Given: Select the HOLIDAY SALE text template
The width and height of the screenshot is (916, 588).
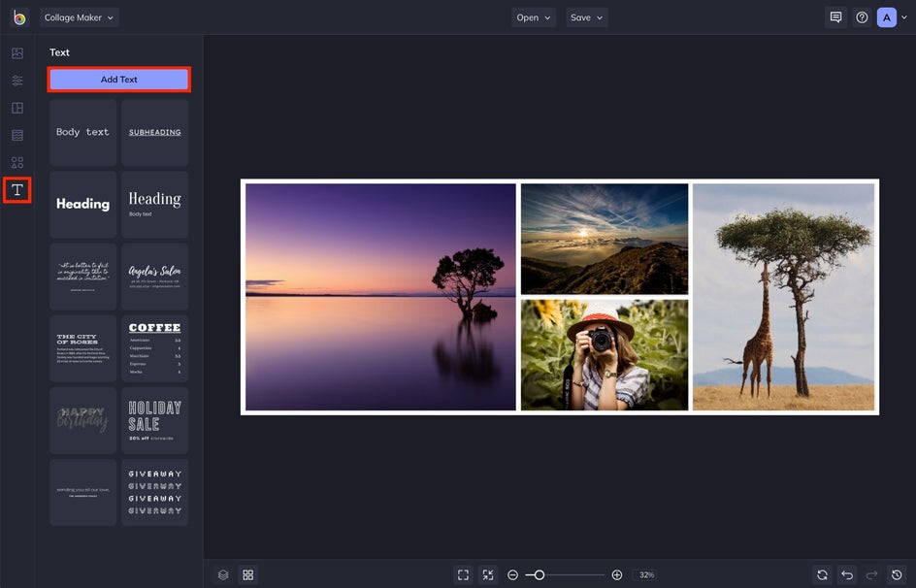Looking at the screenshot, I should [154, 419].
